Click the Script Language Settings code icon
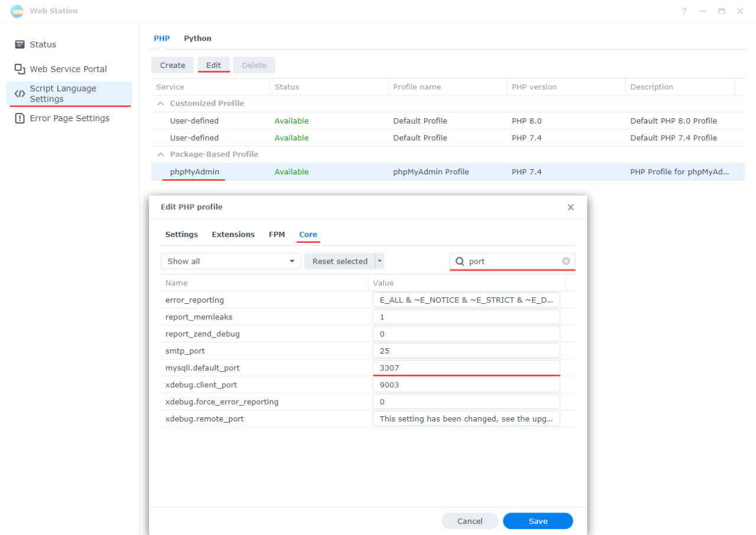 (x=19, y=94)
